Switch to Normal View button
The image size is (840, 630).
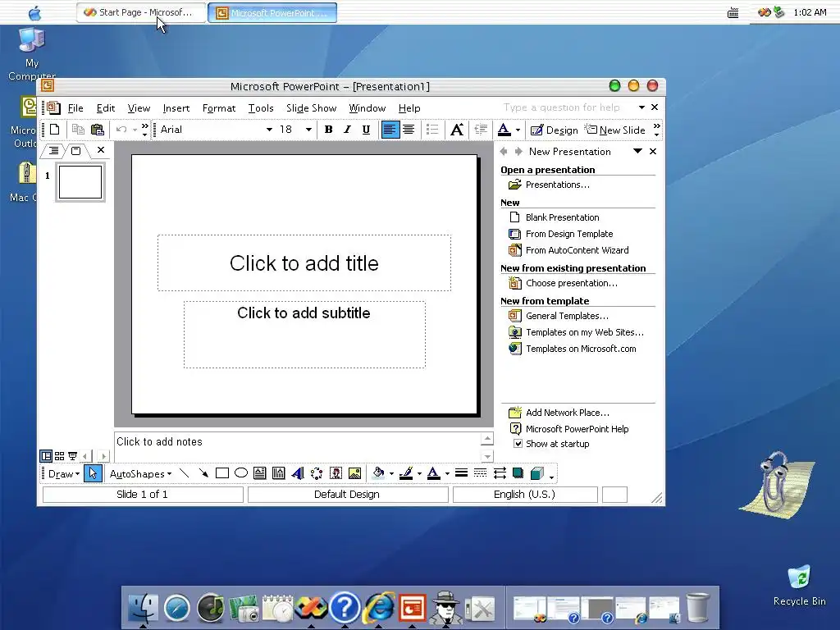point(46,456)
